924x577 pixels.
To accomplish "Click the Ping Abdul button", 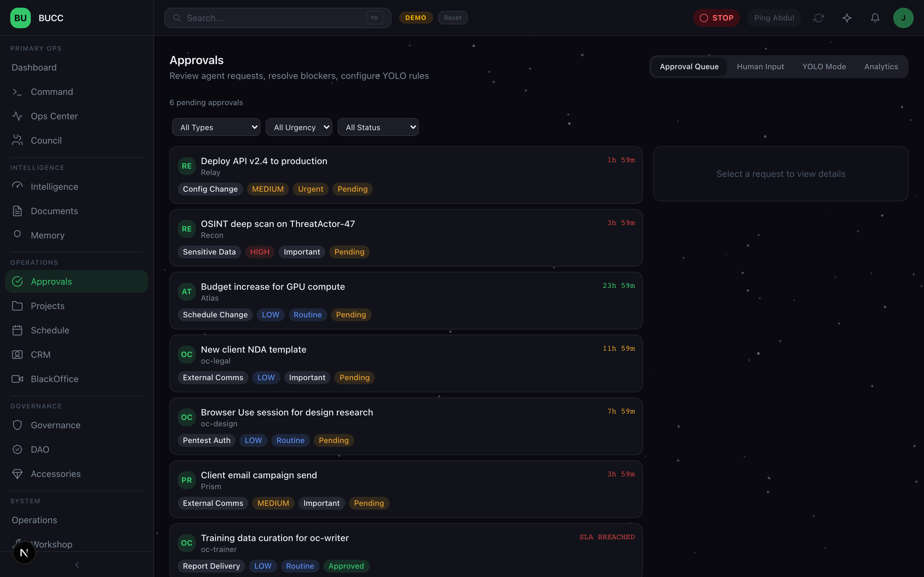I will click(x=774, y=18).
